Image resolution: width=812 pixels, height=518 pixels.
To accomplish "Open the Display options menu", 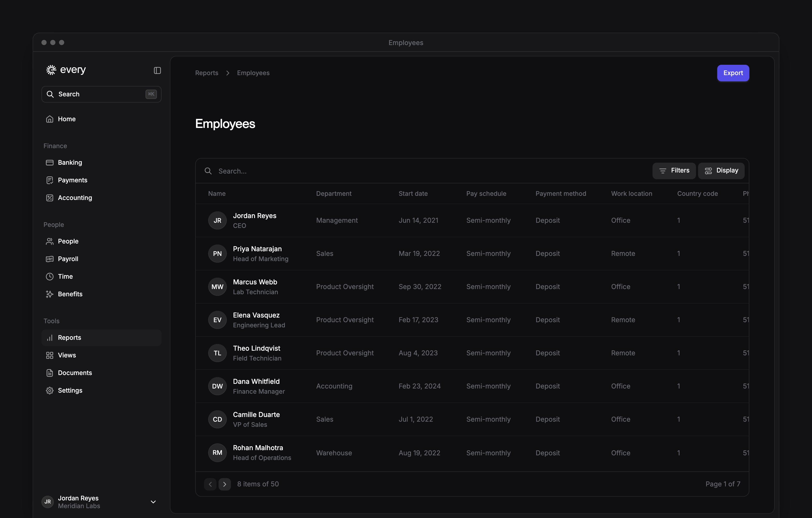I will (721, 171).
